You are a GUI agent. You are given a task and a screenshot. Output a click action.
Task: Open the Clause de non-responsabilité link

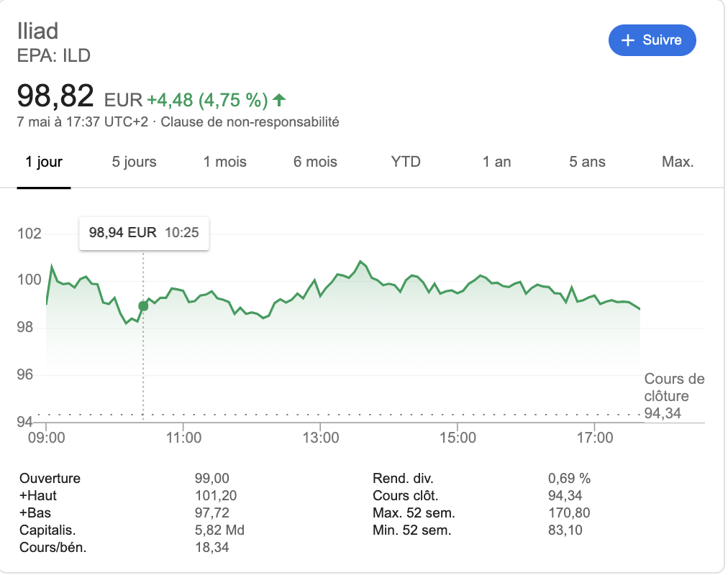coord(250,121)
